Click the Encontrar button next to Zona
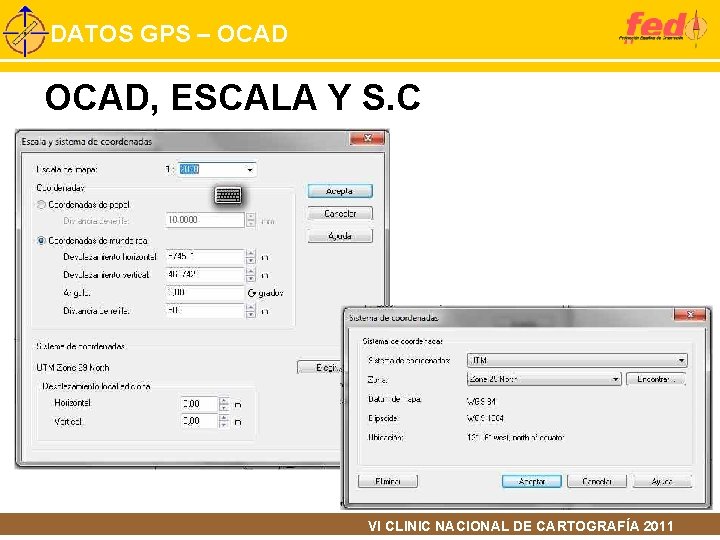Image resolution: width=720 pixels, height=540 pixels. (656, 379)
